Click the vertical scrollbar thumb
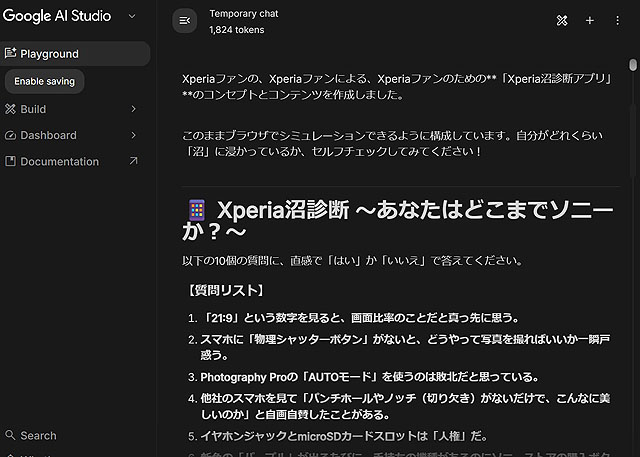 [632, 66]
